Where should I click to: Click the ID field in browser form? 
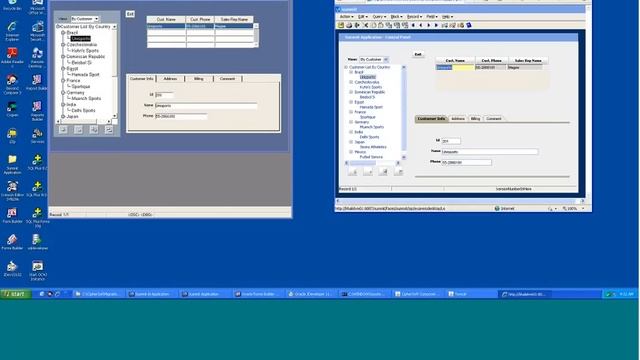[451, 141]
